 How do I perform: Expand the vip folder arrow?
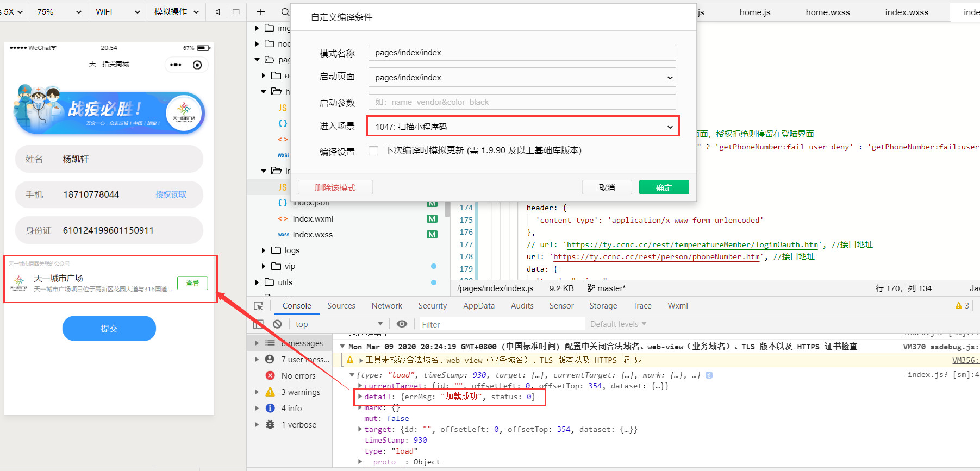(264, 266)
